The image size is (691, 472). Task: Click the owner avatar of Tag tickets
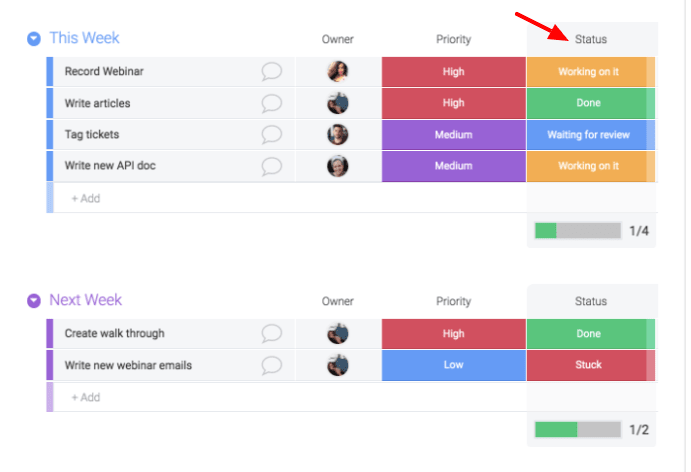click(338, 134)
